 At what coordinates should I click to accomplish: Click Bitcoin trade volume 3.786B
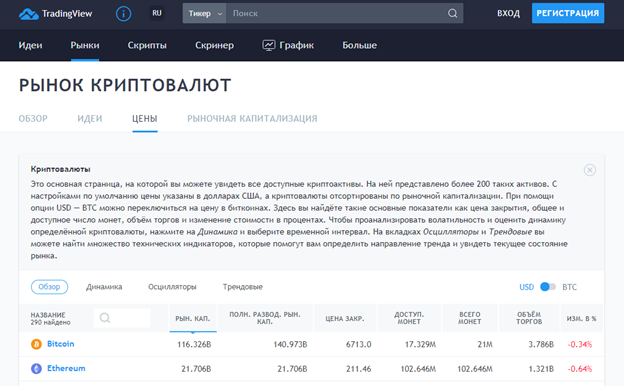coord(541,345)
